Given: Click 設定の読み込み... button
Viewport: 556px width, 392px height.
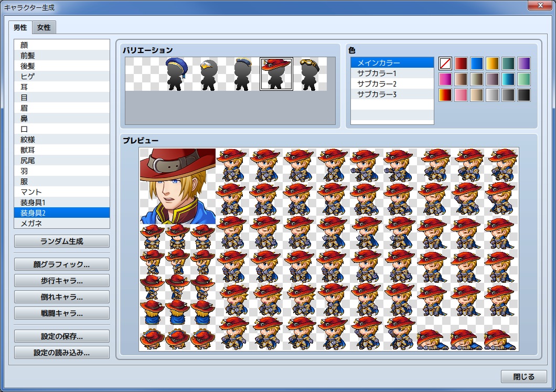Looking at the screenshot, I should click(62, 353).
